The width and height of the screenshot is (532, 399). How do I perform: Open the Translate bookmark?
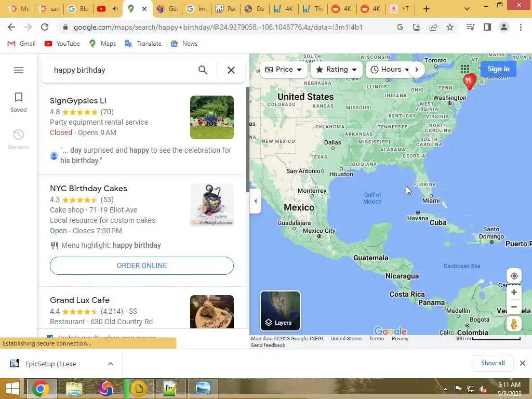pos(143,44)
